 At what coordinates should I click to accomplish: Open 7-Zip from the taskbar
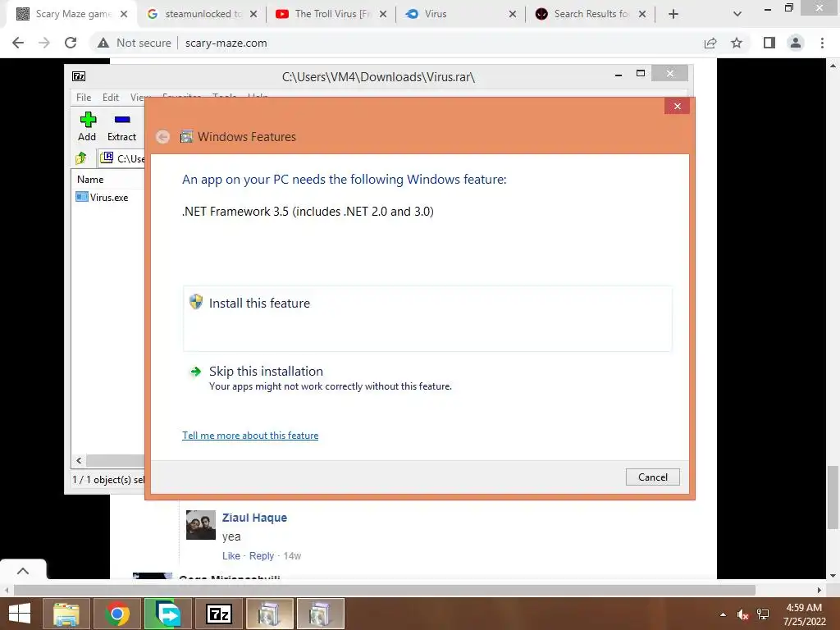[x=218, y=614]
